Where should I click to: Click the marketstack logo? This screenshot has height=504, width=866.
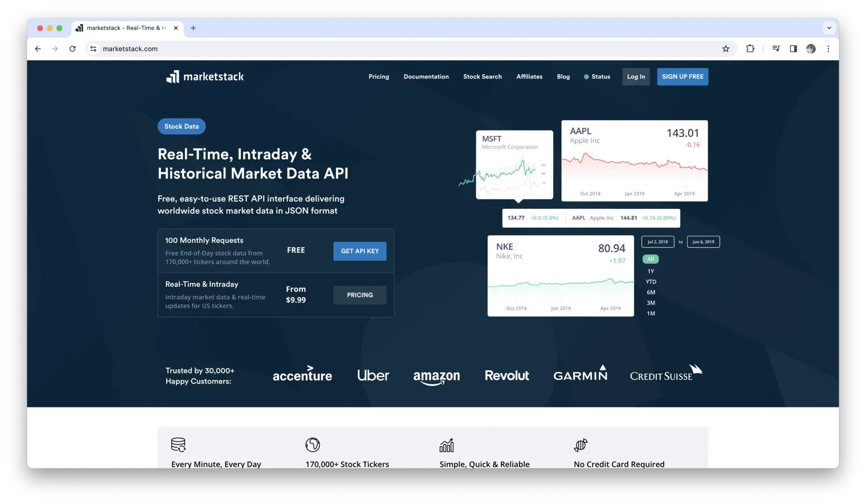click(x=205, y=77)
